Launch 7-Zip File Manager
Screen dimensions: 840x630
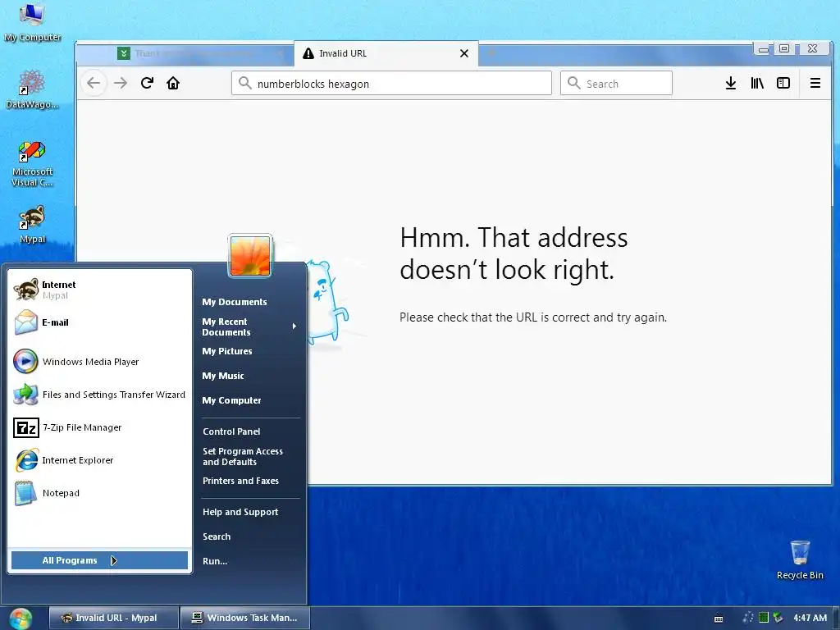click(100, 427)
